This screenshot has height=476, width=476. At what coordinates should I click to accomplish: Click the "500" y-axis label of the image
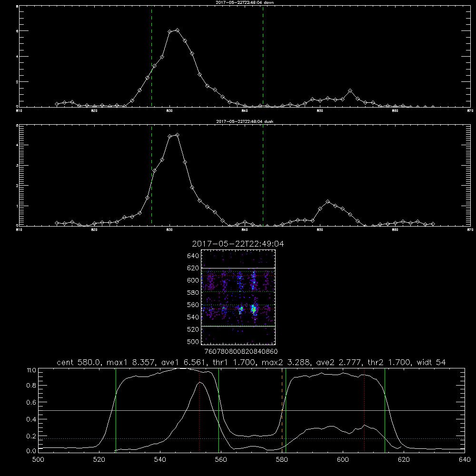193,342
